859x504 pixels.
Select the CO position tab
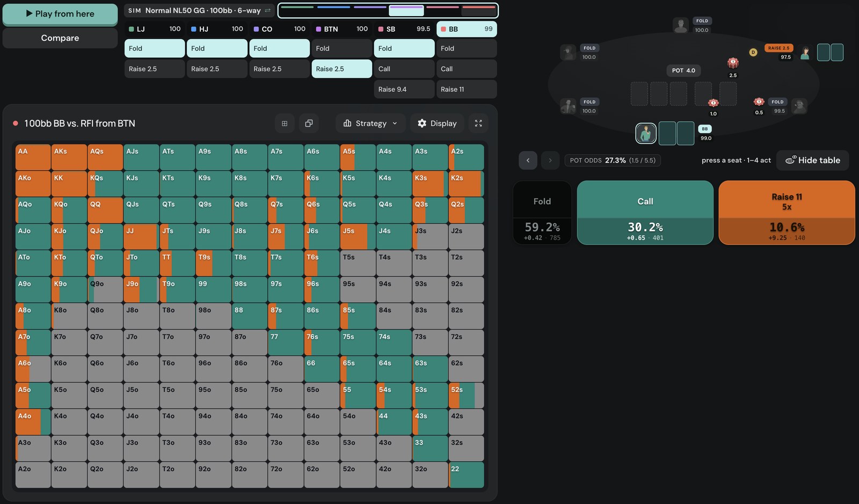click(x=279, y=29)
